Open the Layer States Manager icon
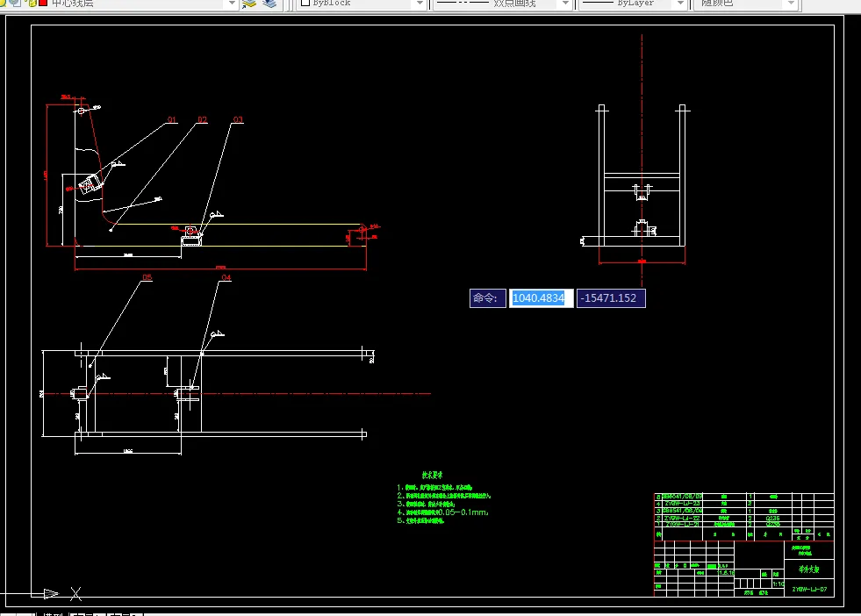The height and width of the screenshot is (616, 861). pos(269,4)
